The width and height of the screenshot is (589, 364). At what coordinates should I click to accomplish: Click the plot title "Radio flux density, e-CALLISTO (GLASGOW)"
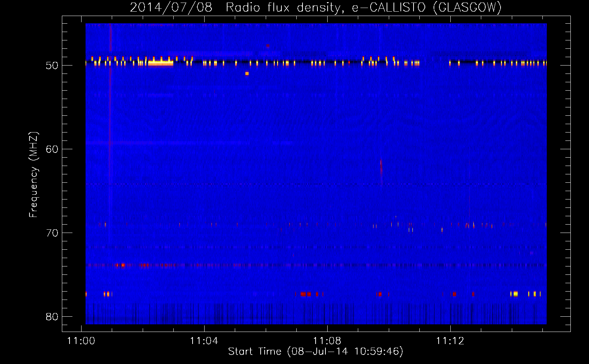click(x=363, y=7)
